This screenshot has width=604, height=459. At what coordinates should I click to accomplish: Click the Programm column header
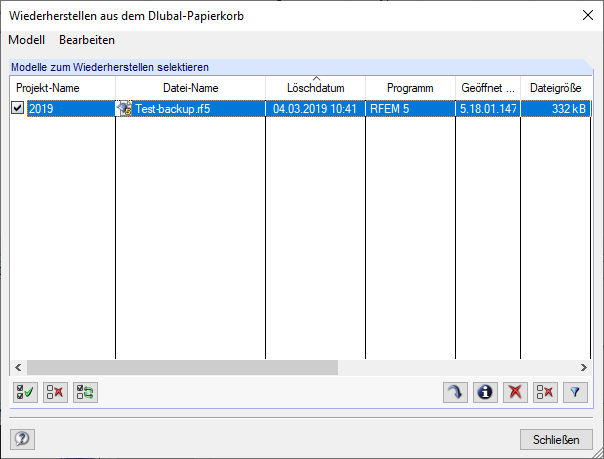[x=410, y=88]
